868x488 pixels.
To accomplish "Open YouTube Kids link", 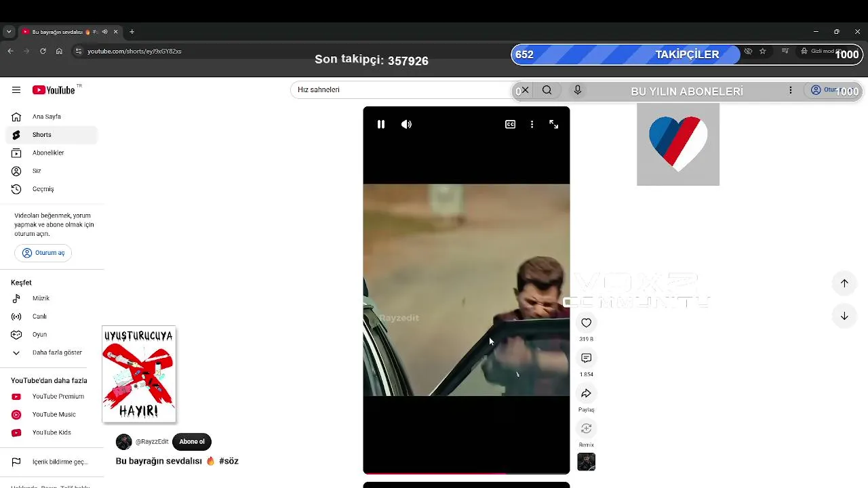I will [52, 432].
